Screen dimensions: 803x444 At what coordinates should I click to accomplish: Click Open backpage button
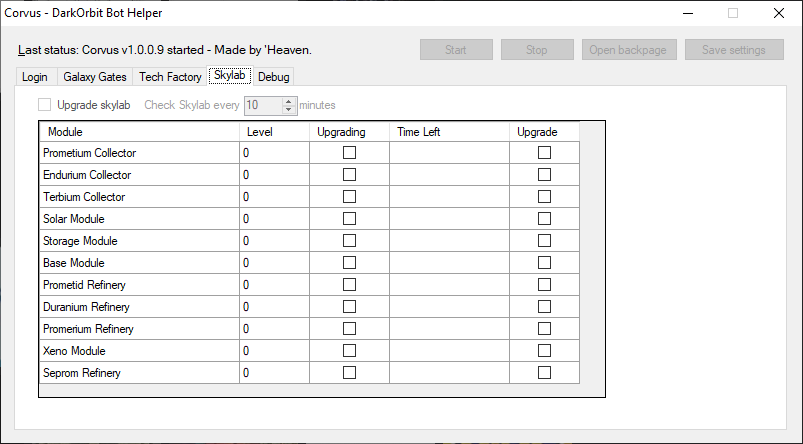[x=629, y=50]
